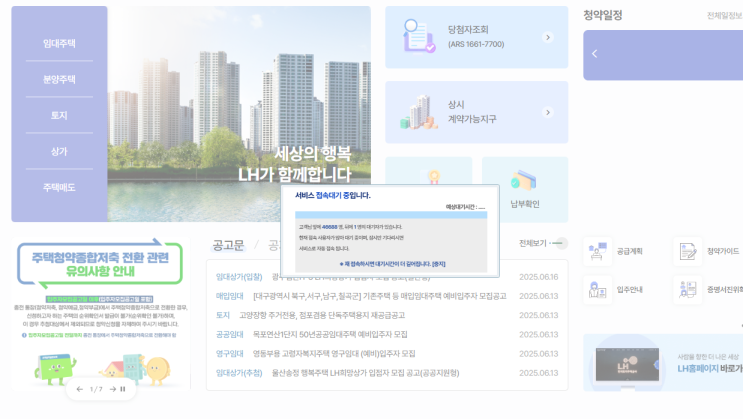Click the 서비스 접속대기 중입니다 heading

tap(333, 195)
